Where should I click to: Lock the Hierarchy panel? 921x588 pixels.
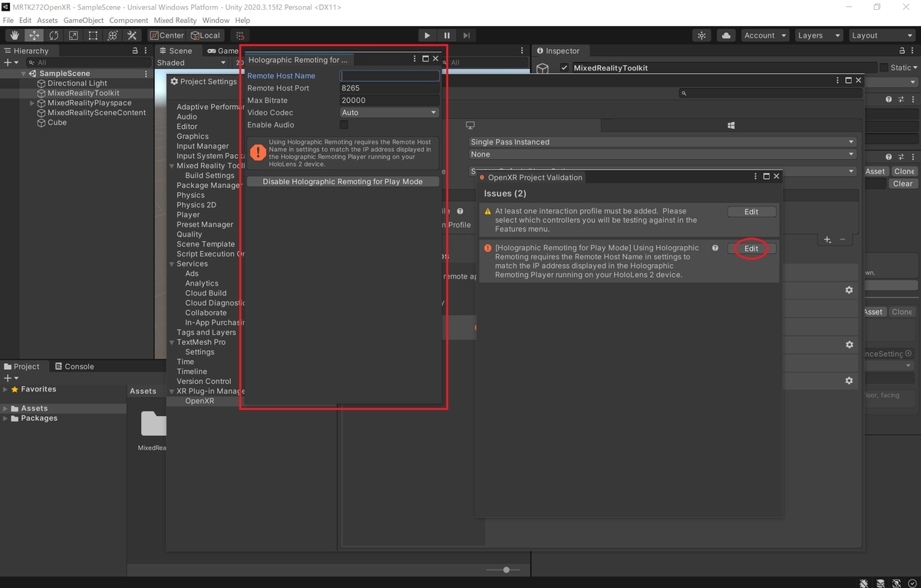point(135,51)
